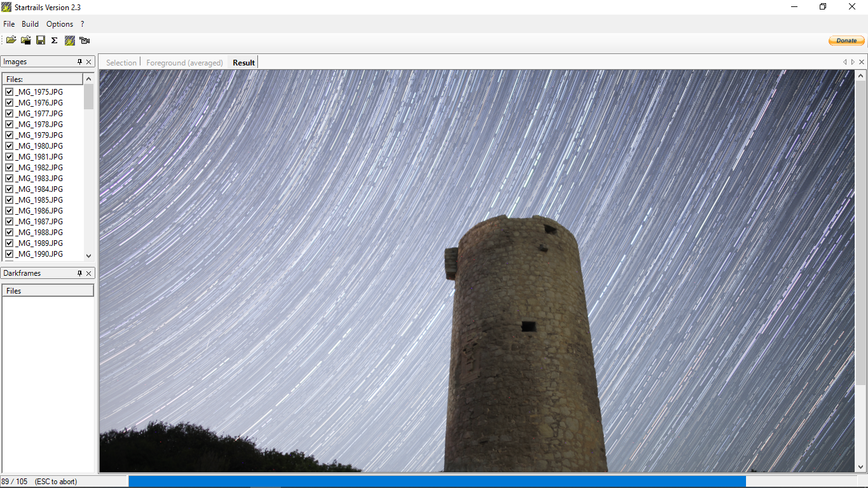Click the 89 / 105 status bar text
Screen dimensions: 868x488
pos(15,482)
